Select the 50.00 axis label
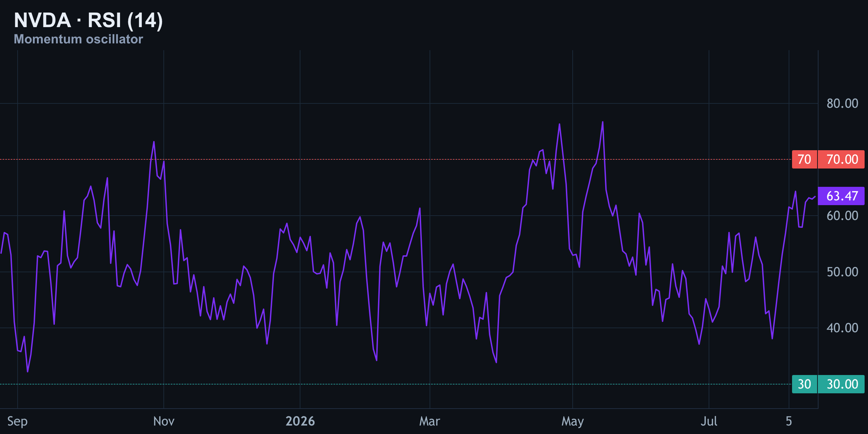Viewport: 868px width, 434px height. coord(842,272)
